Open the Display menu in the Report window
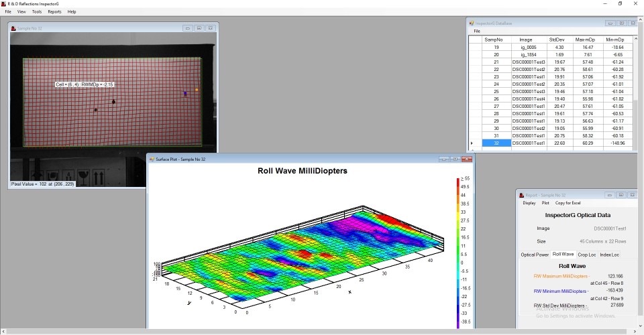 pyautogui.click(x=529, y=202)
